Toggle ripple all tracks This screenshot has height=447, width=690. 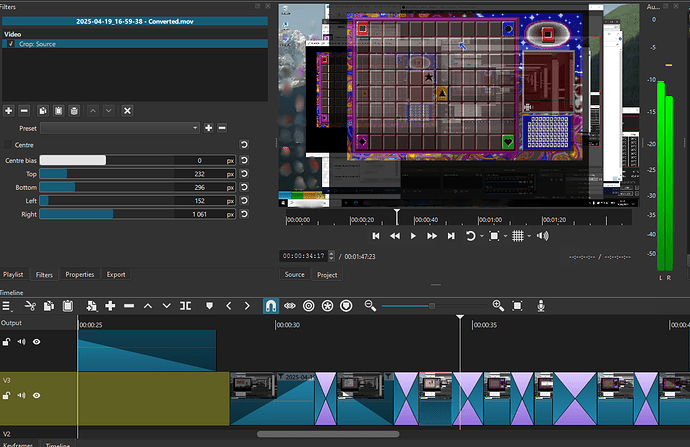coord(327,306)
